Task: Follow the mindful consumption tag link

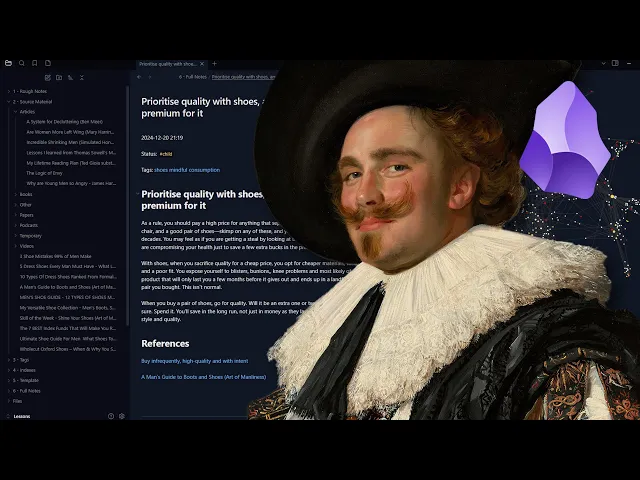Action: click(x=195, y=170)
